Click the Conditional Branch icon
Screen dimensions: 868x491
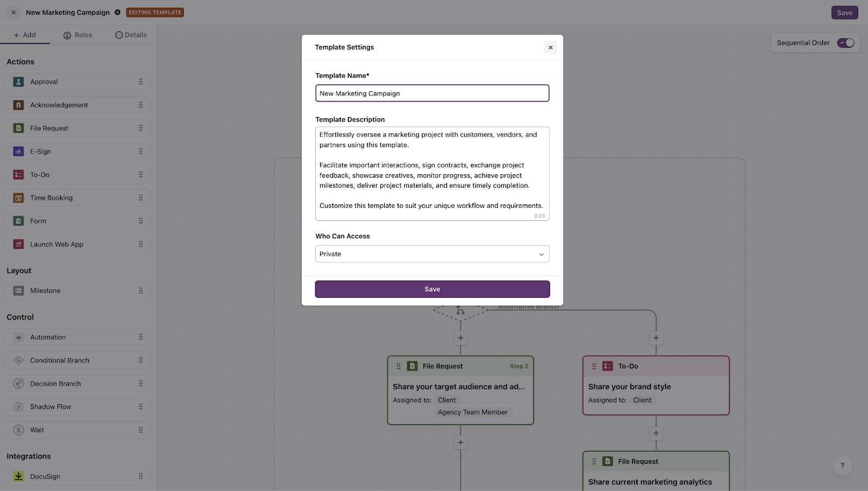(x=18, y=360)
